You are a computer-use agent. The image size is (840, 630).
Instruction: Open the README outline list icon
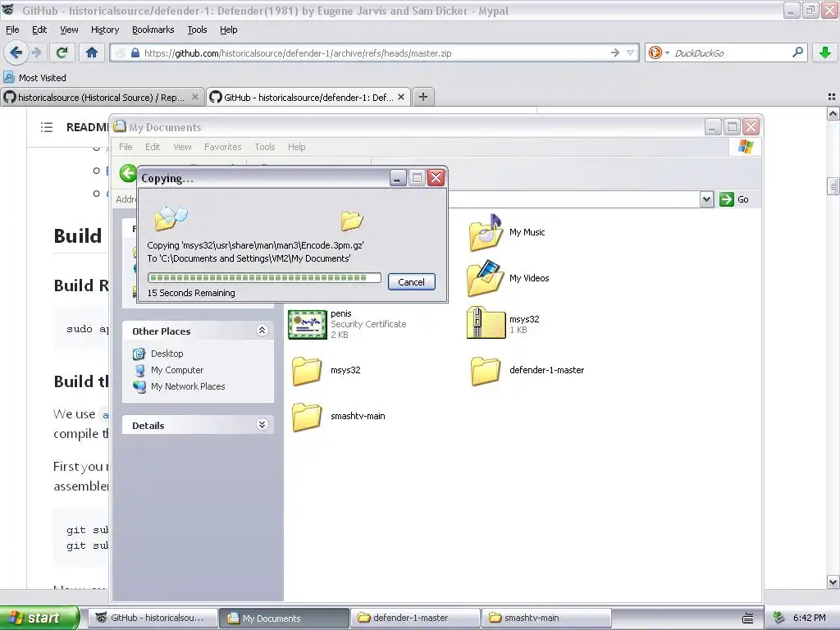tap(47, 127)
